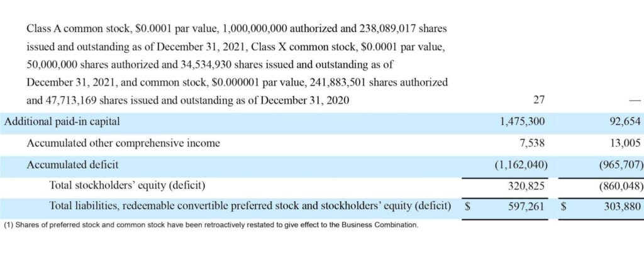Viewport: 644px width, 276px height.
Task: Click the dollar sign before 303,880
Action: tap(563, 207)
